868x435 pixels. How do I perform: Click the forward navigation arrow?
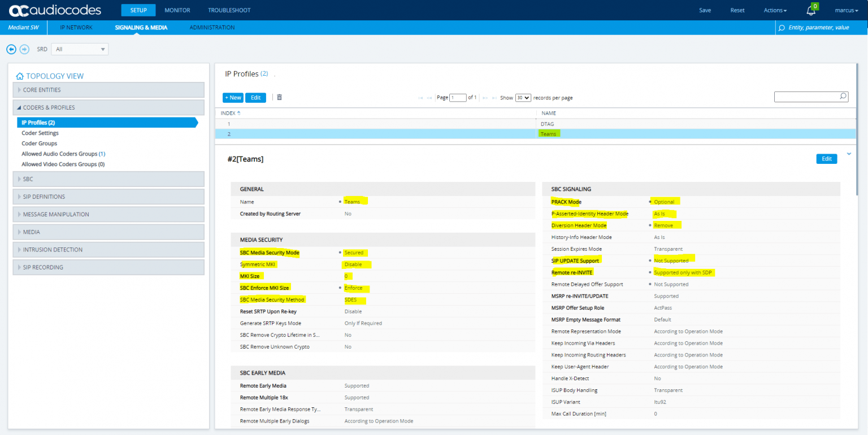24,49
